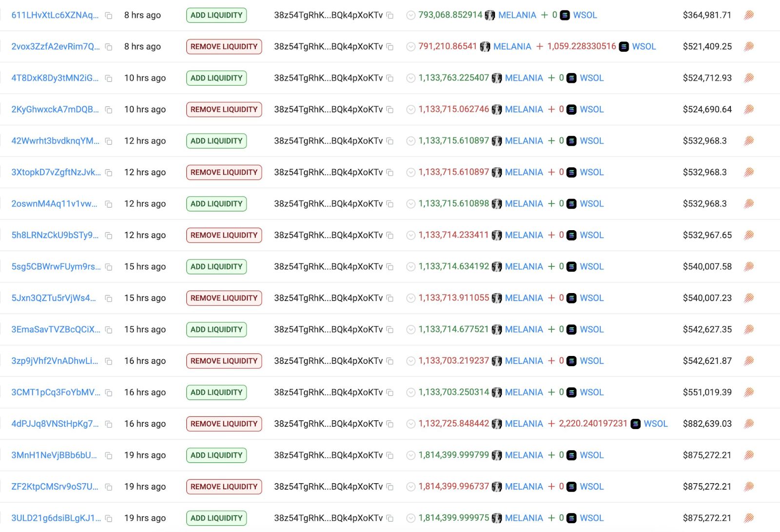Image resolution: width=780 pixels, height=532 pixels.
Task: Copy pool address in ZF2KtpCMSrv9oS7U row
Action: 390,487
